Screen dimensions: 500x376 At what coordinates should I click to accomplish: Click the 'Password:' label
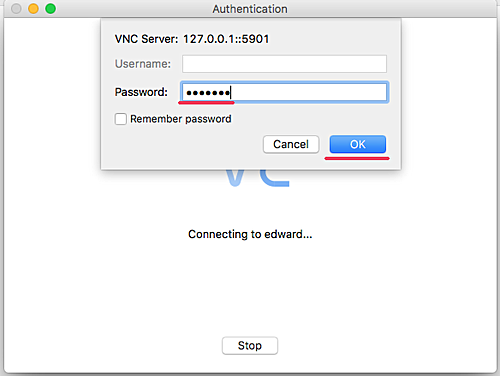click(x=141, y=92)
